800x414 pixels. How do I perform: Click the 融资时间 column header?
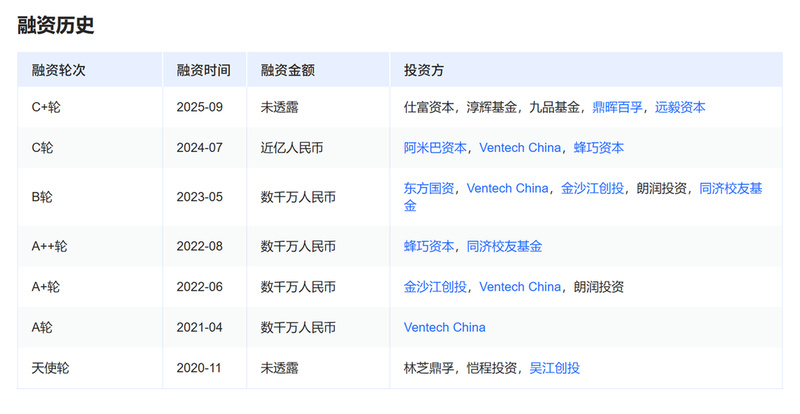pos(203,71)
